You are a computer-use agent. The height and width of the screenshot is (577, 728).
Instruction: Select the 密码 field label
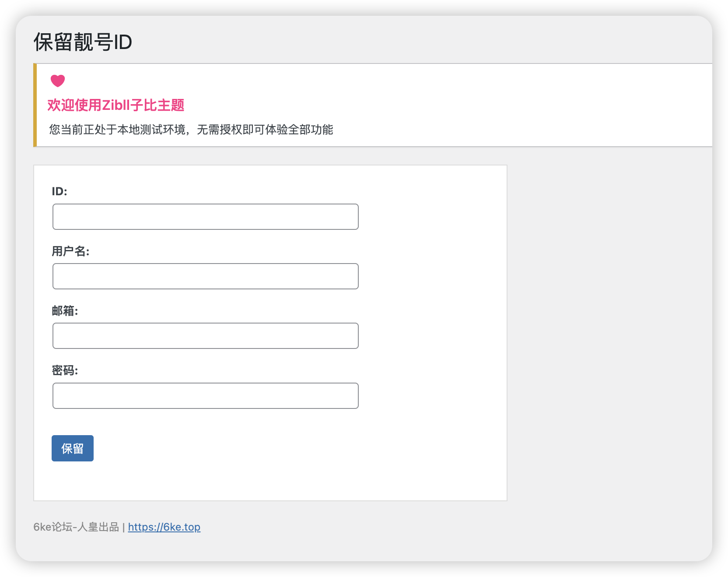pos(64,370)
